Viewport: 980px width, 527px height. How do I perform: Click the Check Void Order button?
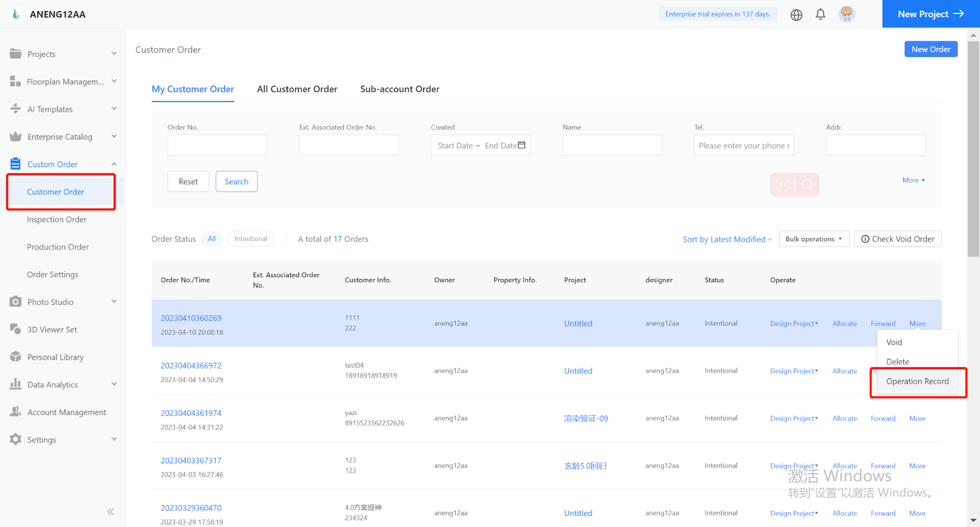897,239
